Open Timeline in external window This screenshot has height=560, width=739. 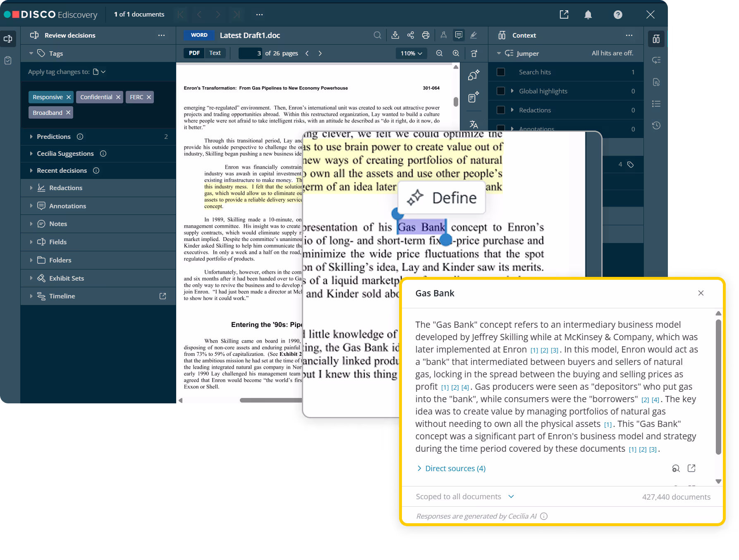(x=163, y=296)
